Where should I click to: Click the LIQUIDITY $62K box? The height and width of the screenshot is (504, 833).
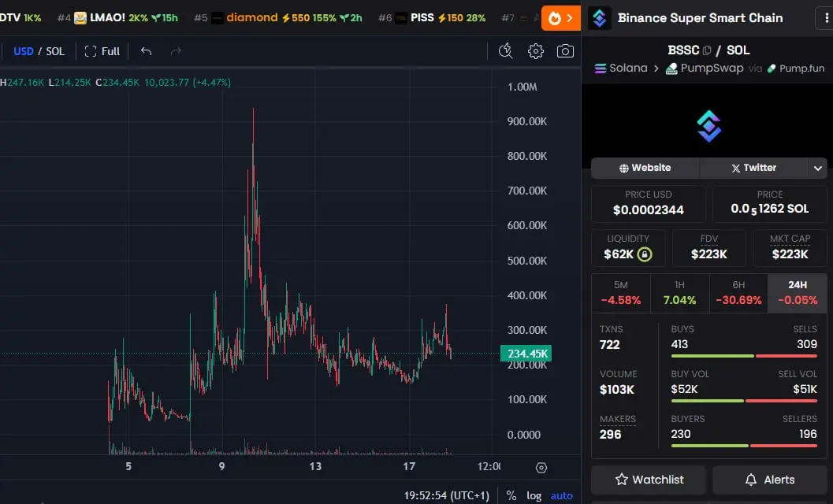pos(628,247)
